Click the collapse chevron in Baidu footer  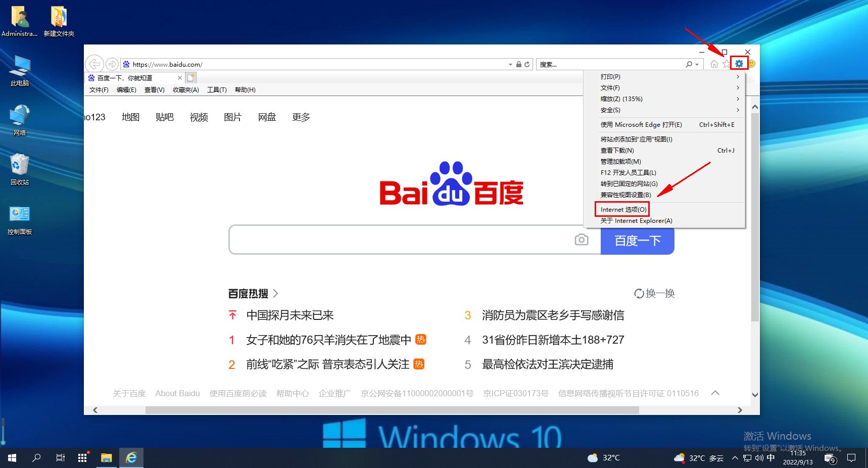pyautogui.click(x=715, y=393)
